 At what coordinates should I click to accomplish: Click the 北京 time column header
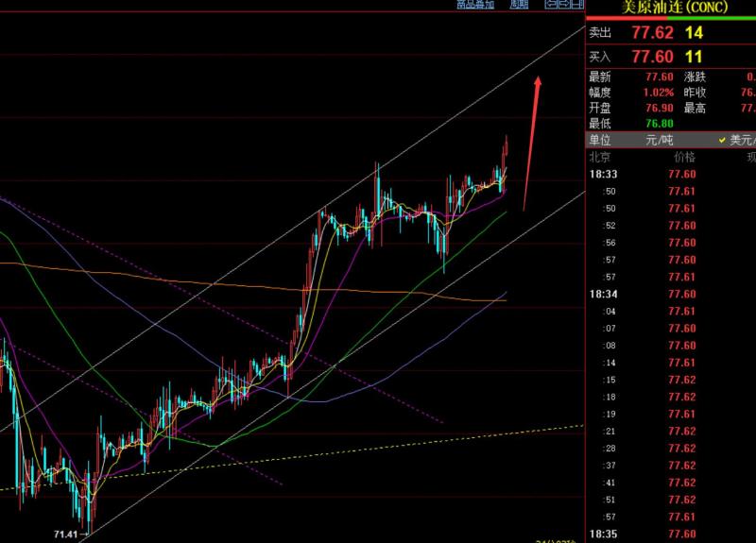(602, 157)
